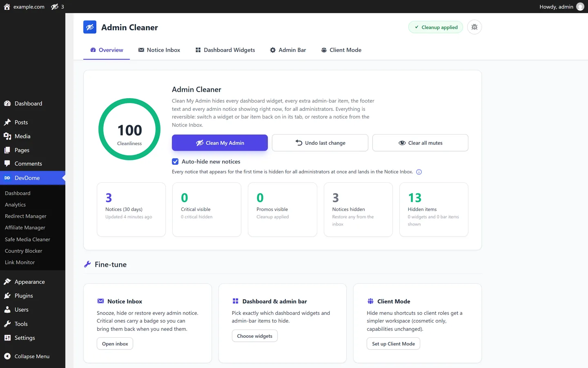Click Set up Client Mode button
The width and height of the screenshot is (588, 368).
click(x=393, y=343)
